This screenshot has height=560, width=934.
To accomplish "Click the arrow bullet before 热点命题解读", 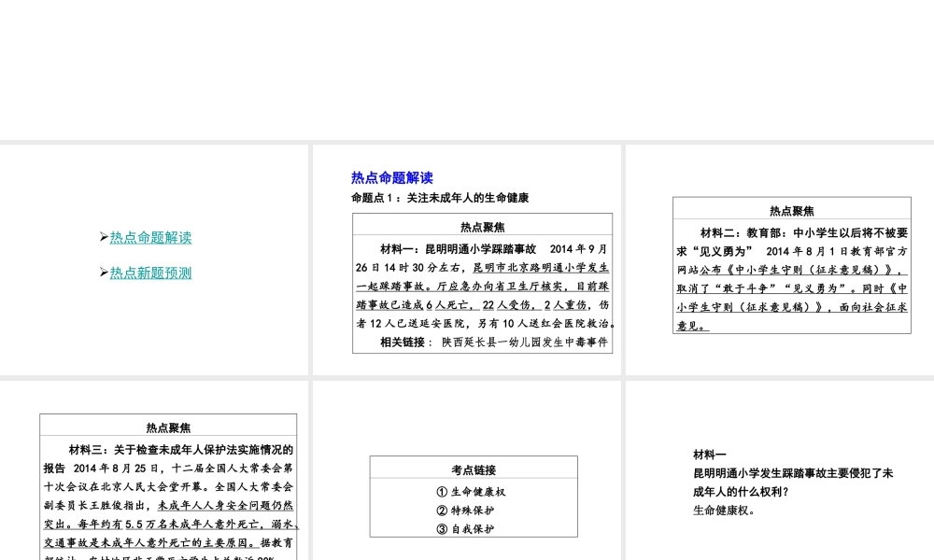I will click(104, 237).
